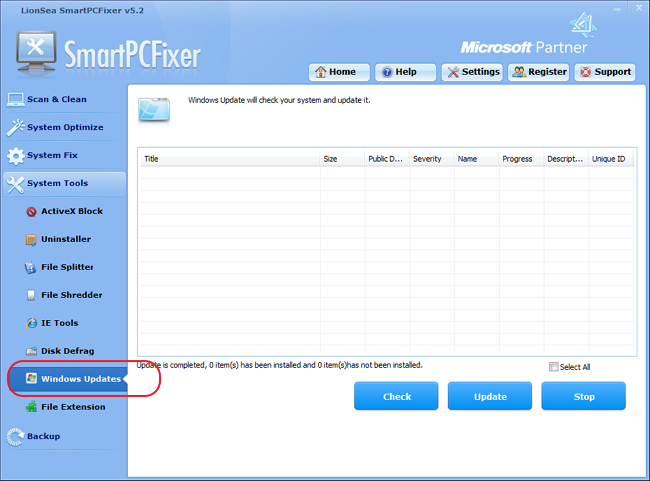This screenshot has height=481, width=650.
Task: Sort by the Public D... column header
Action: tap(387, 159)
